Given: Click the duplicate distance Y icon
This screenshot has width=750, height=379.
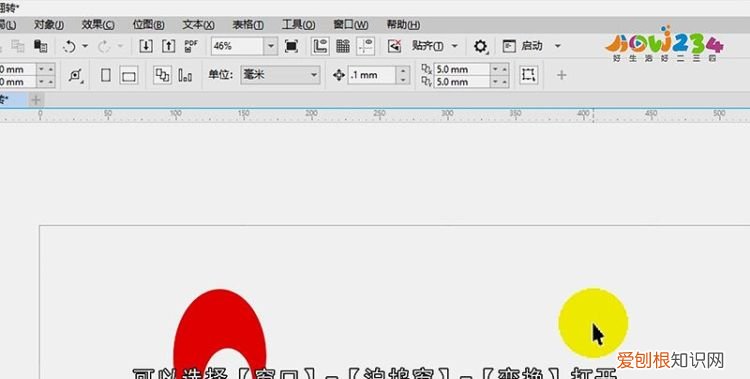Looking at the screenshot, I should point(427,82).
